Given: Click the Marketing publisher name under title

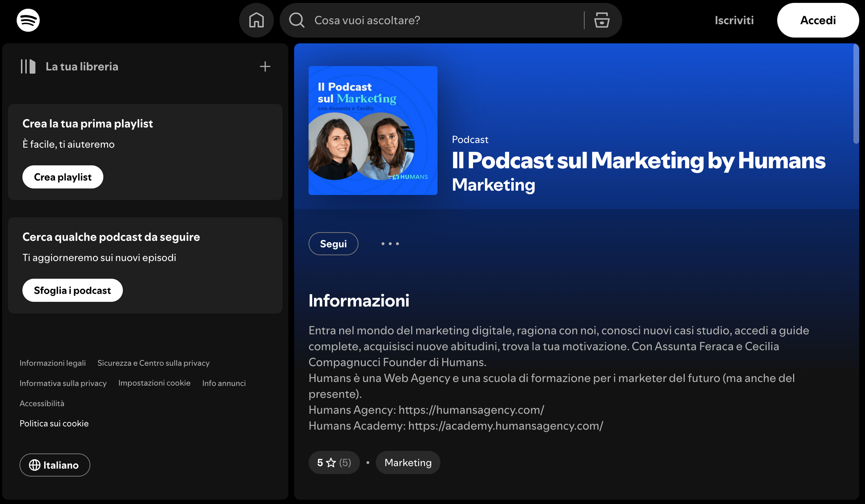Looking at the screenshot, I should (494, 185).
